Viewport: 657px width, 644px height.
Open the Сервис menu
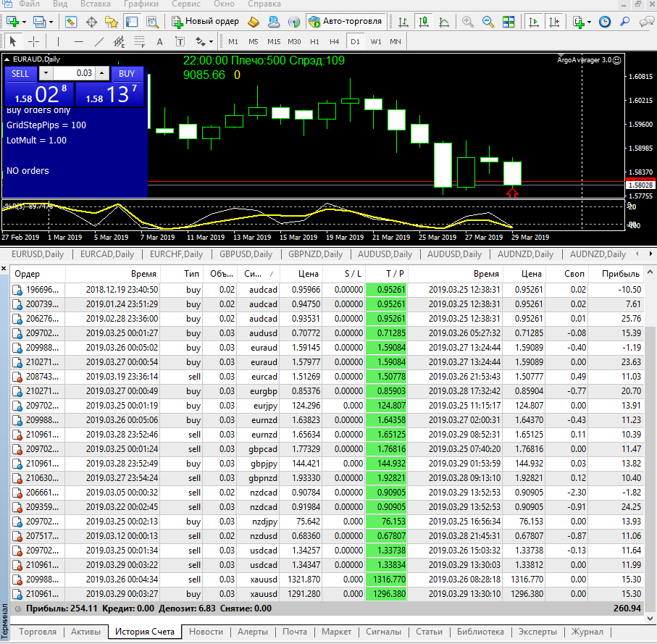186,4
